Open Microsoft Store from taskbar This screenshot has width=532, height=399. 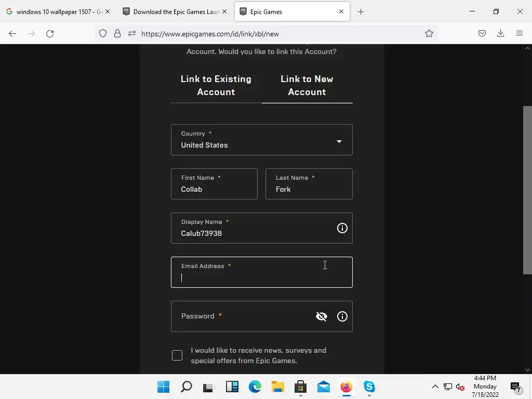pyautogui.click(x=301, y=387)
